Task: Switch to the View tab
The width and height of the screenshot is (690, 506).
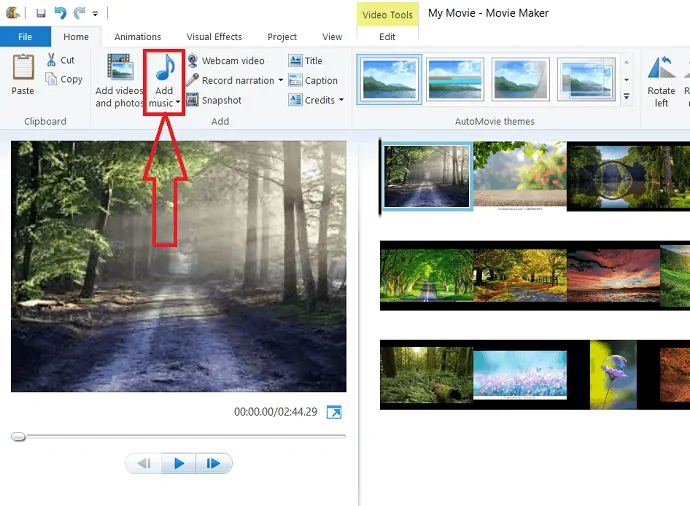Action: 332,37
